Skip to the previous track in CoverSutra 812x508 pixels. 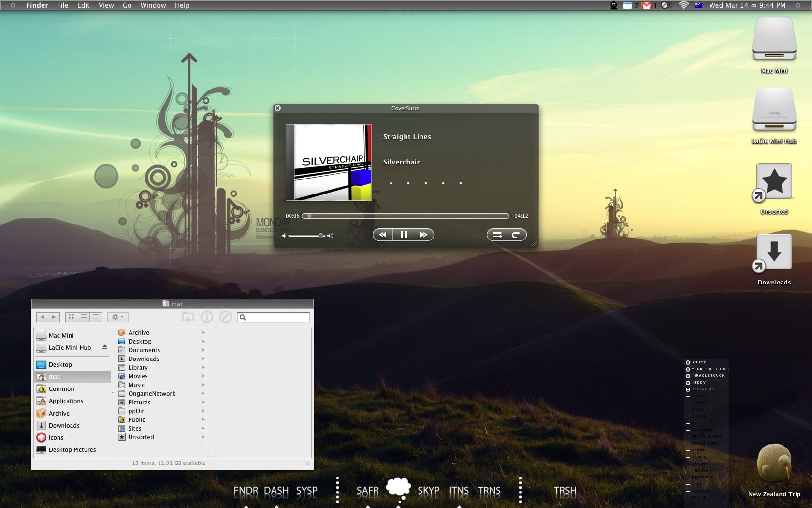[x=383, y=235]
